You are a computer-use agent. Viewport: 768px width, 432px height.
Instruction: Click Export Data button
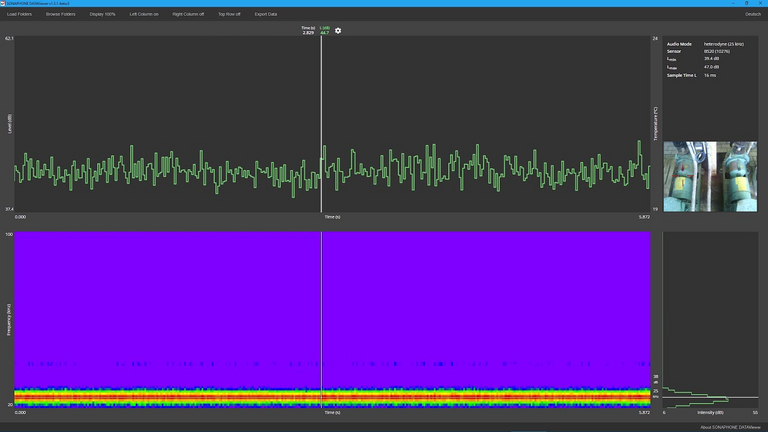click(x=266, y=14)
